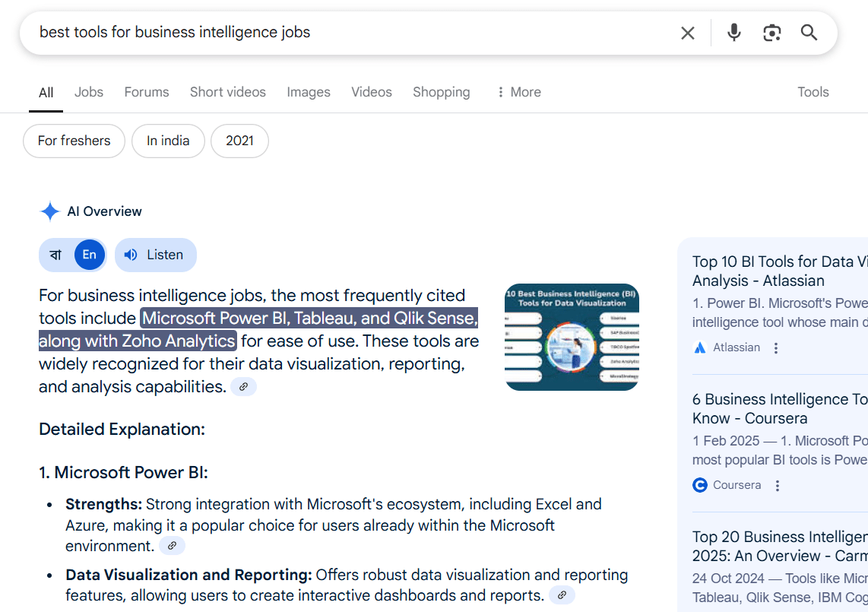Screen dimensions: 868x612
Task: Open the BI tools infographic thumbnail
Action: point(572,338)
